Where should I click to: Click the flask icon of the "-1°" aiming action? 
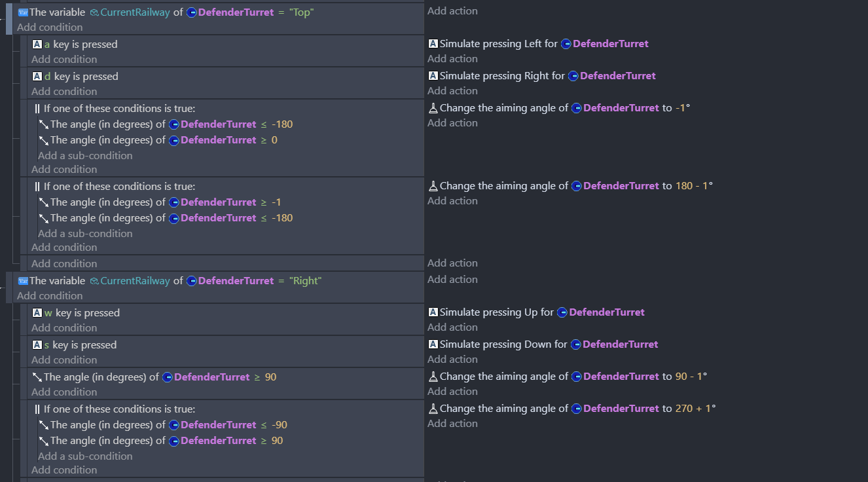coord(433,108)
